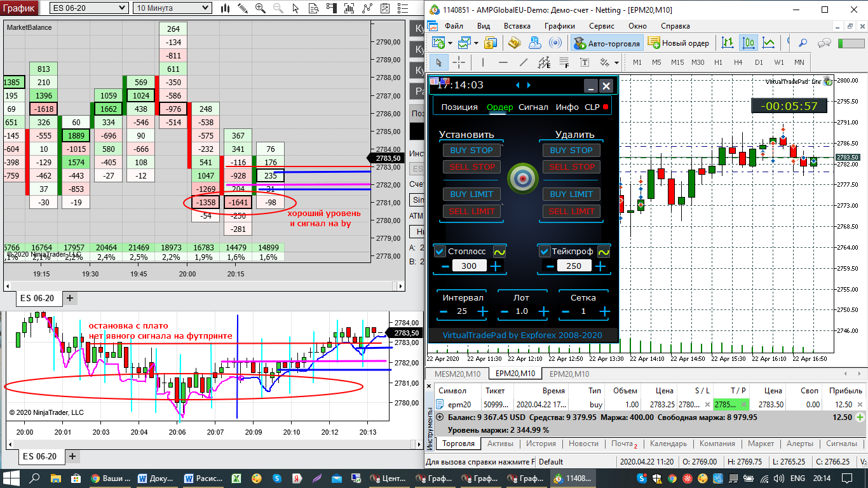The width and height of the screenshot is (868, 488).
Task: Click BUY STOP under Установить
Action: pos(471,151)
